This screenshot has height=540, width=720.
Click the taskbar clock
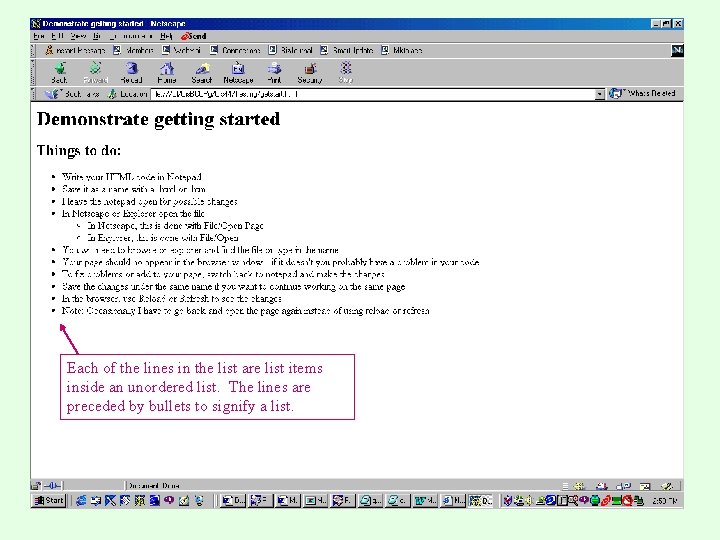tap(665, 501)
